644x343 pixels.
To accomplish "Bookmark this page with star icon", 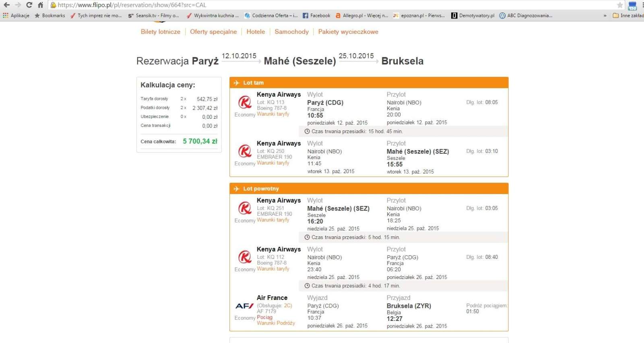I will coord(620,5).
